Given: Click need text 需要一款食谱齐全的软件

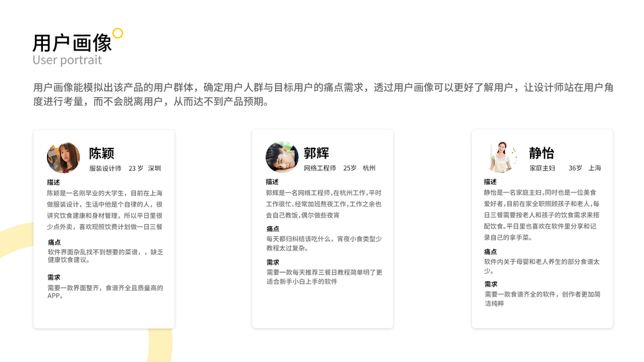Looking at the screenshot, I should [x=543, y=299].
